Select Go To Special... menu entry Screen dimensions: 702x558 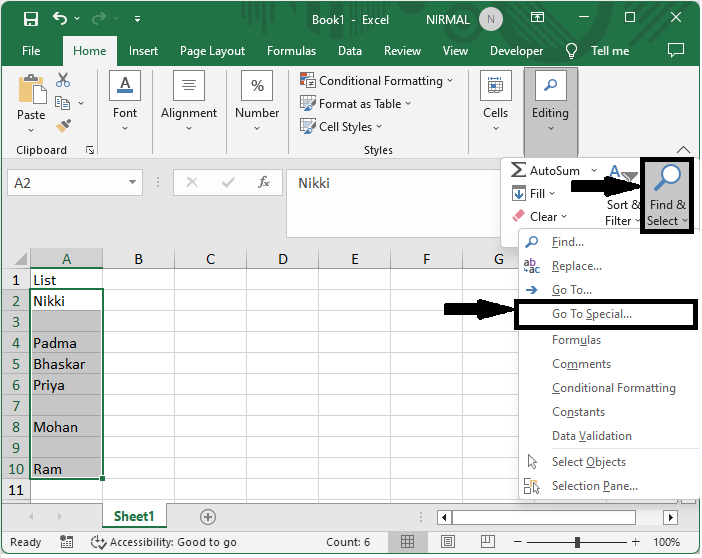(x=606, y=314)
